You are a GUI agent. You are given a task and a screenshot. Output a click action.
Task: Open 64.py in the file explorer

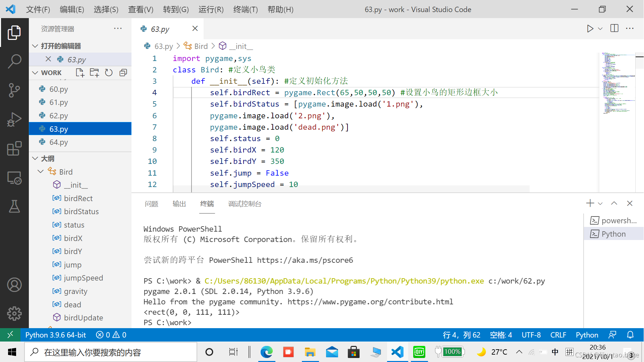pos(59,142)
